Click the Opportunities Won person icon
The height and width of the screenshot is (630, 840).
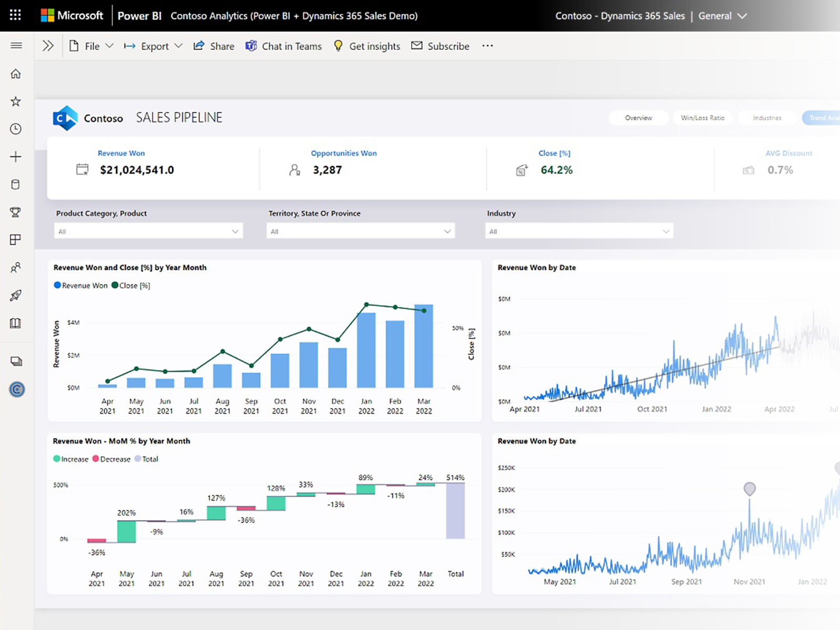coord(295,170)
